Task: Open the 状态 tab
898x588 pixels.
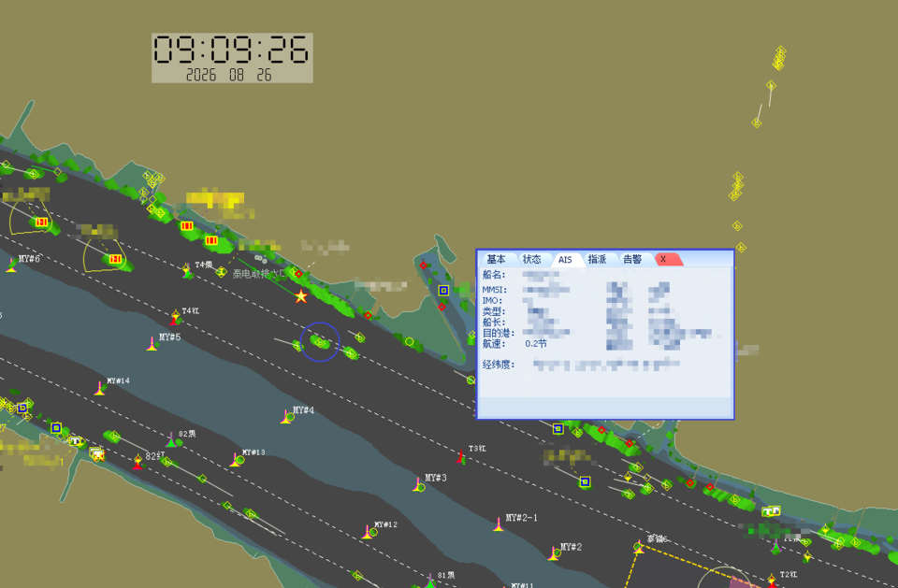Action: [531, 259]
